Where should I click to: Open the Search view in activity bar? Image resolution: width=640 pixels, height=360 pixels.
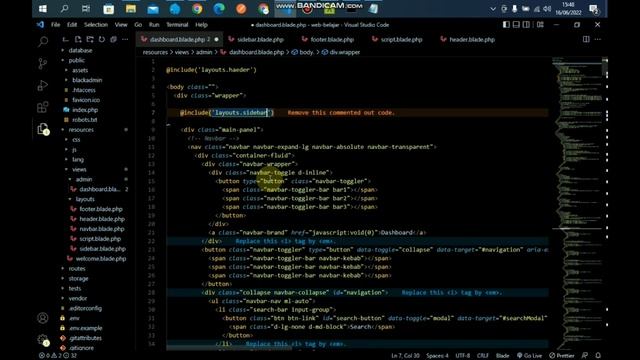[43, 42]
